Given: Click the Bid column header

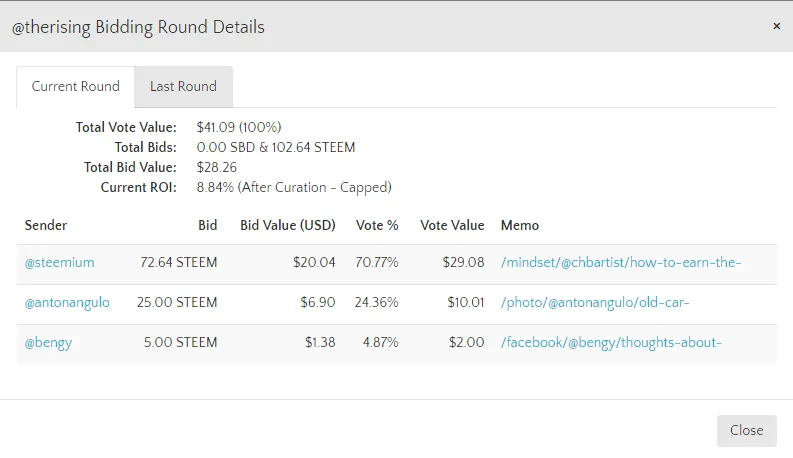Looking at the screenshot, I should 207,226.
